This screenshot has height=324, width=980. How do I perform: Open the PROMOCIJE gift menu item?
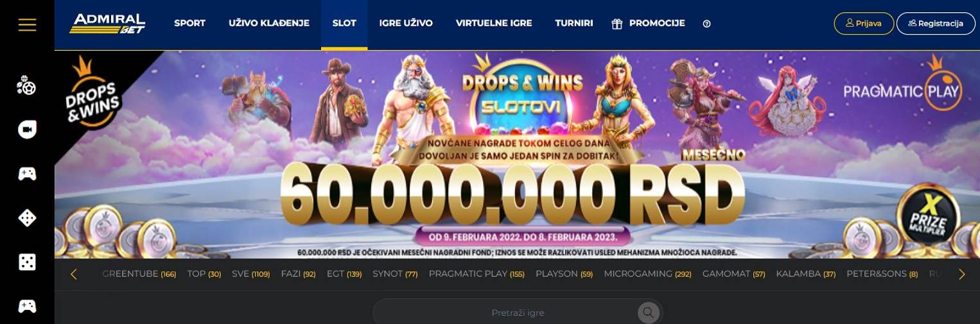point(648,24)
